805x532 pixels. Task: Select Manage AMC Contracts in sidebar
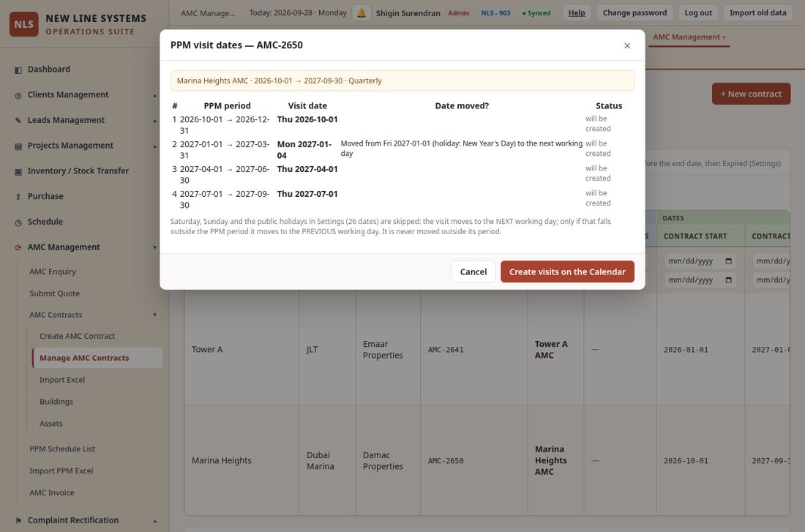[97, 358]
